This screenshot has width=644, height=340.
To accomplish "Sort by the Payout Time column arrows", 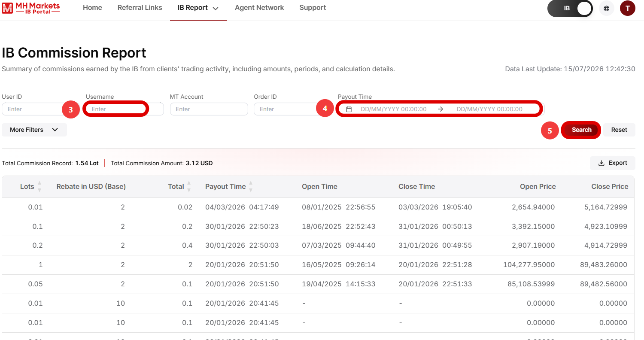I will point(251,187).
